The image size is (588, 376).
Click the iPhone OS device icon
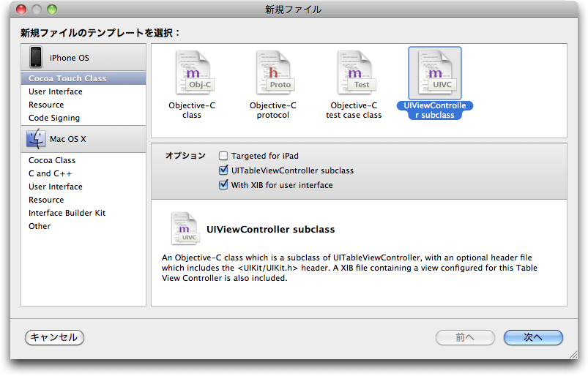point(36,57)
